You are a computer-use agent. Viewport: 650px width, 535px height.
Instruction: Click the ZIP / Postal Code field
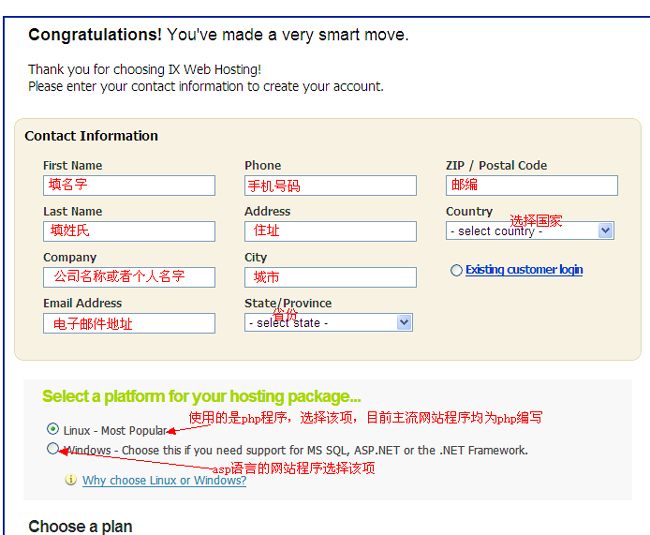pos(531,186)
